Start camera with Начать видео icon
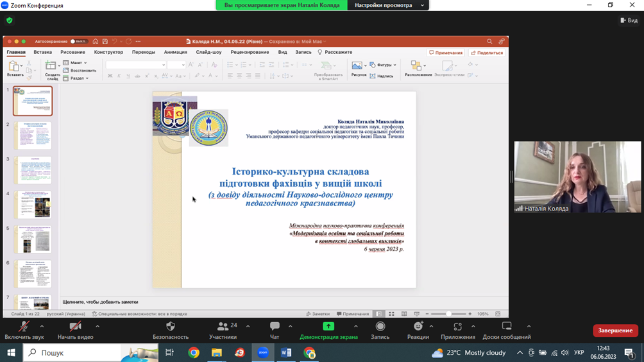Image resolution: width=644 pixels, height=362 pixels. [x=75, y=326]
